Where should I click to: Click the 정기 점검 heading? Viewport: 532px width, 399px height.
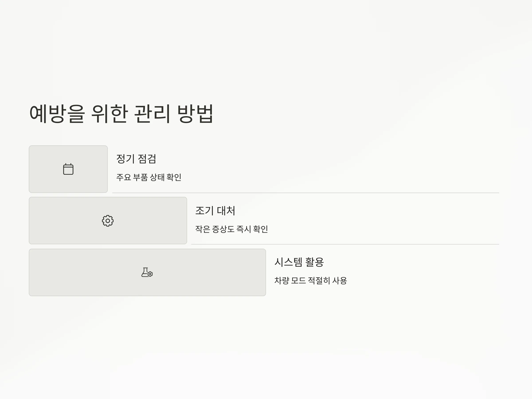click(x=136, y=159)
